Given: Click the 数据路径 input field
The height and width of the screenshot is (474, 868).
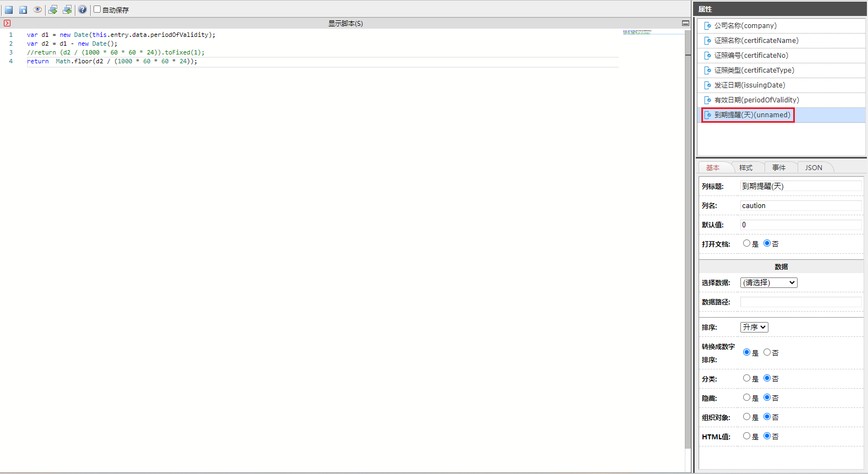Looking at the screenshot, I should click(x=801, y=302).
